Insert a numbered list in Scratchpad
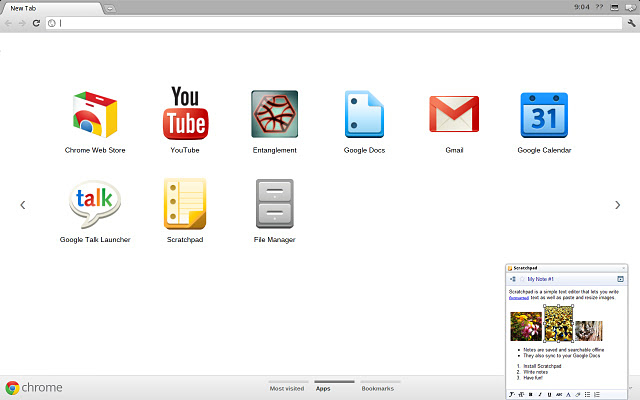This screenshot has height=400, width=640. pos(597,395)
